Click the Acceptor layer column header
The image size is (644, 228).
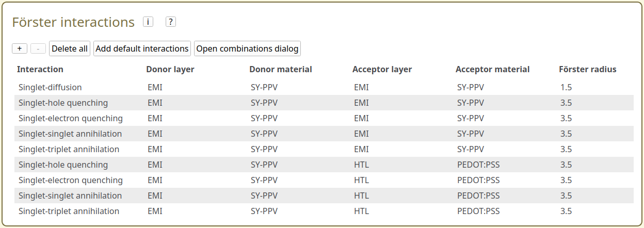[382, 69]
